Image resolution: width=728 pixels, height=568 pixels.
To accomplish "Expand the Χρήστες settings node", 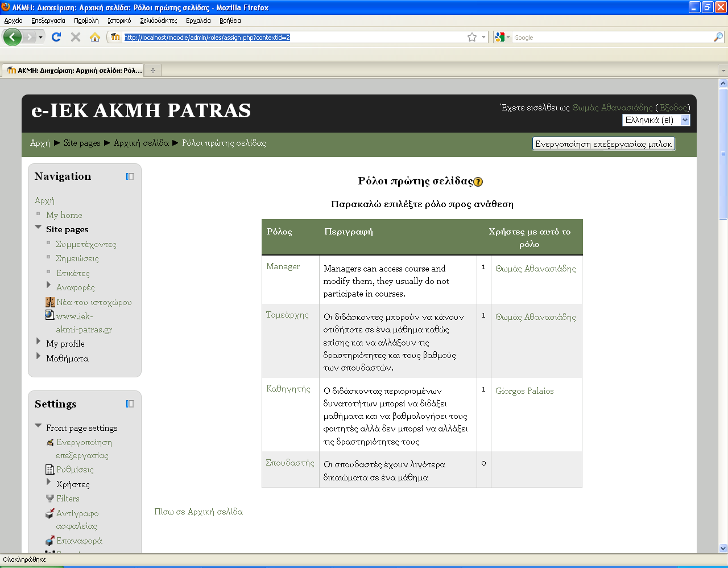I will (49, 482).
